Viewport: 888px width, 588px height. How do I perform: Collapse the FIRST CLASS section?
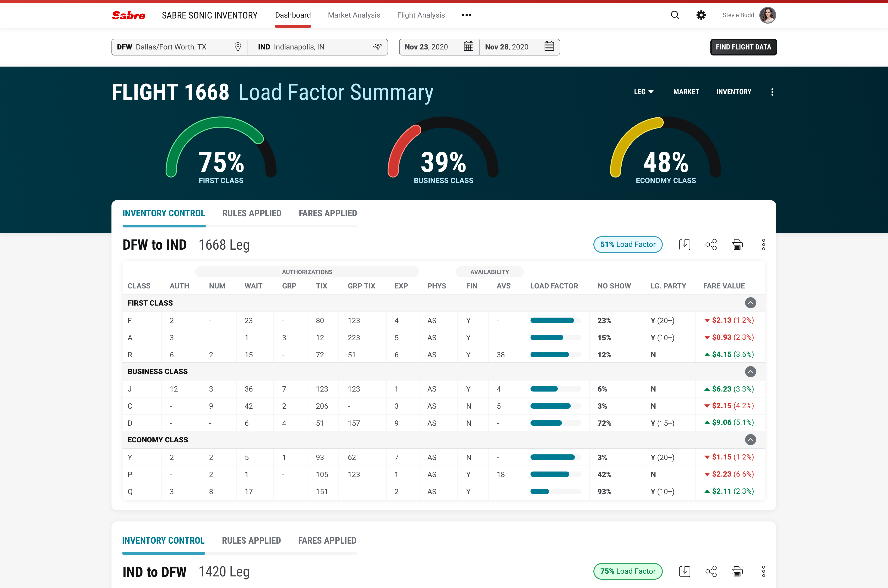(x=750, y=303)
